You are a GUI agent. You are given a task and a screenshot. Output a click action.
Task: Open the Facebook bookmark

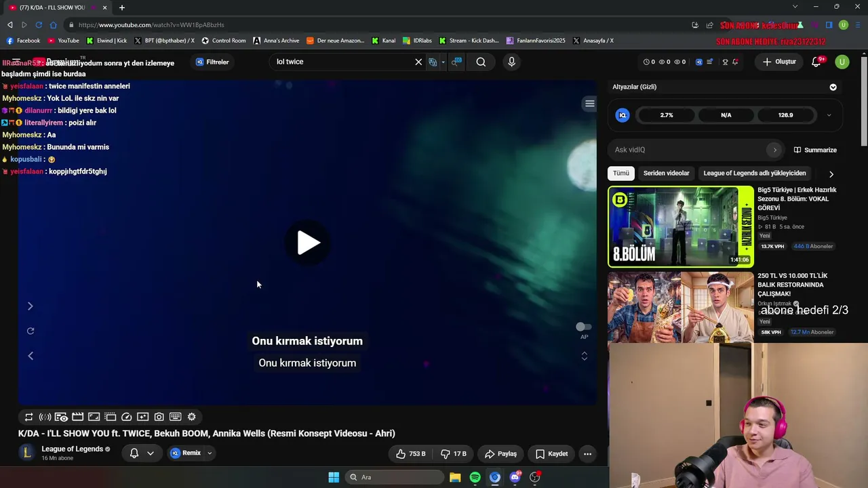coord(23,41)
